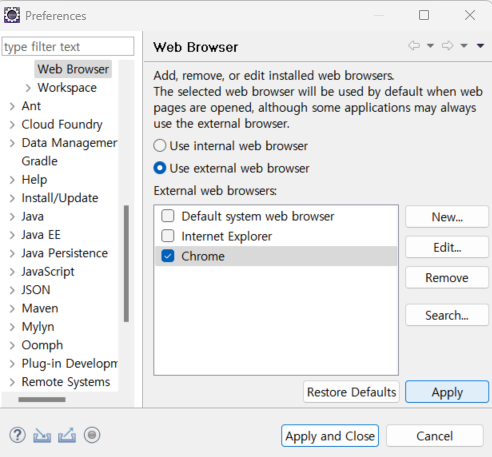Click the Search... button
Viewport: 492px width, 457px height.
coord(447,315)
